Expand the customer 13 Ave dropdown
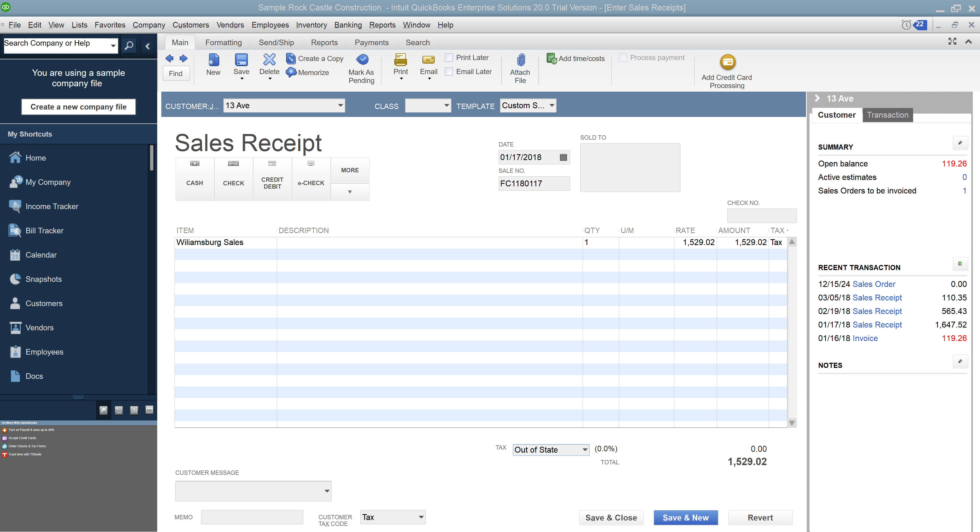This screenshot has height=532, width=980. pos(340,105)
